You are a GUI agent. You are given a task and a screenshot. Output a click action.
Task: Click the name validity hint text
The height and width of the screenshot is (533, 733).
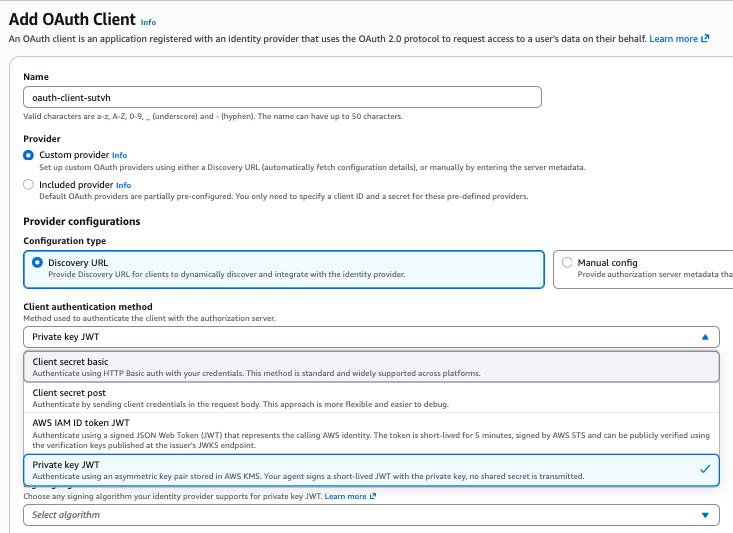[213, 116]
